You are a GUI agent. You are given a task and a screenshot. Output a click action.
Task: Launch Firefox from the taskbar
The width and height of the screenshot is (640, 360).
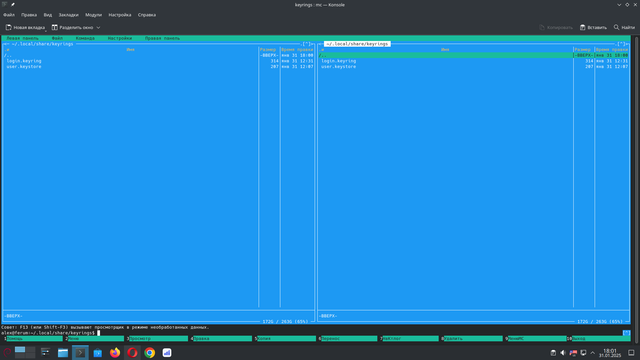tap(115, 353)
